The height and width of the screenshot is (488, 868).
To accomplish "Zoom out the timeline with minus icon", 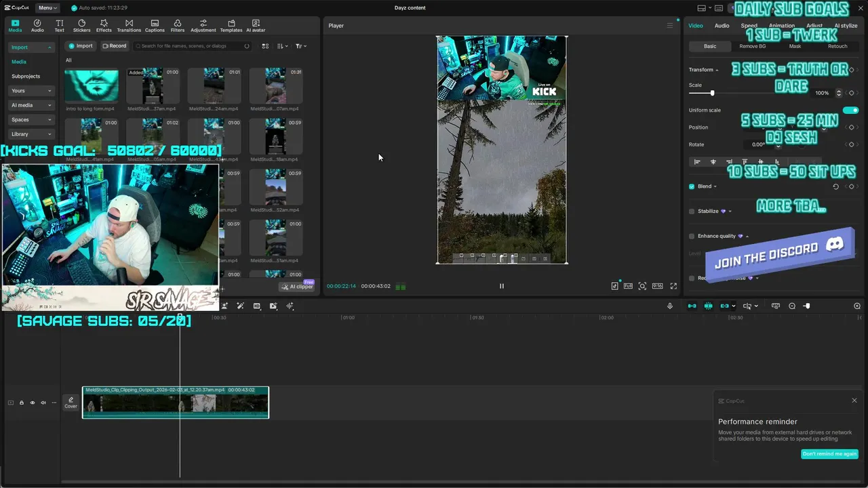I will (792, 306).
